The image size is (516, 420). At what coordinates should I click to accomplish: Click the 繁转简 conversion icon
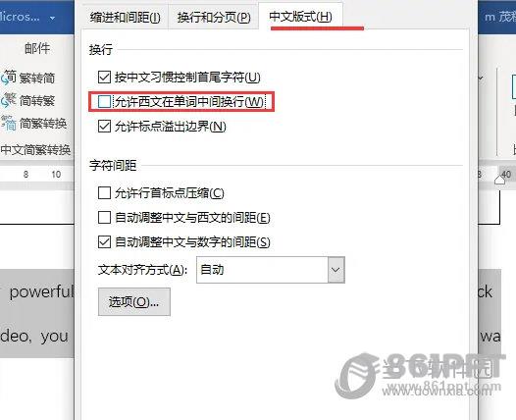coord(8,78)
